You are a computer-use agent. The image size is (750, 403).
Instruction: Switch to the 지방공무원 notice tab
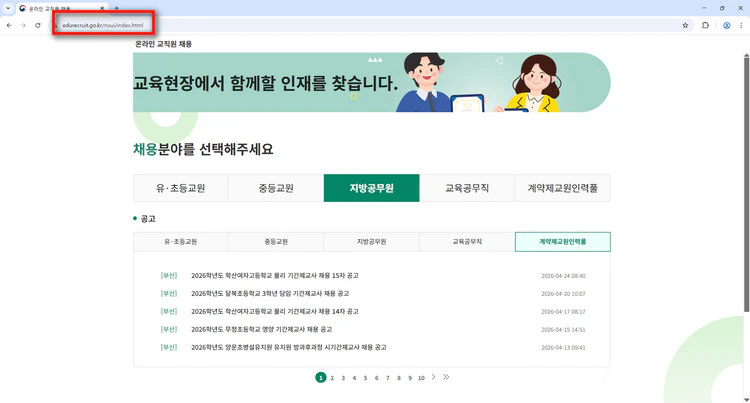click(372, 241)
